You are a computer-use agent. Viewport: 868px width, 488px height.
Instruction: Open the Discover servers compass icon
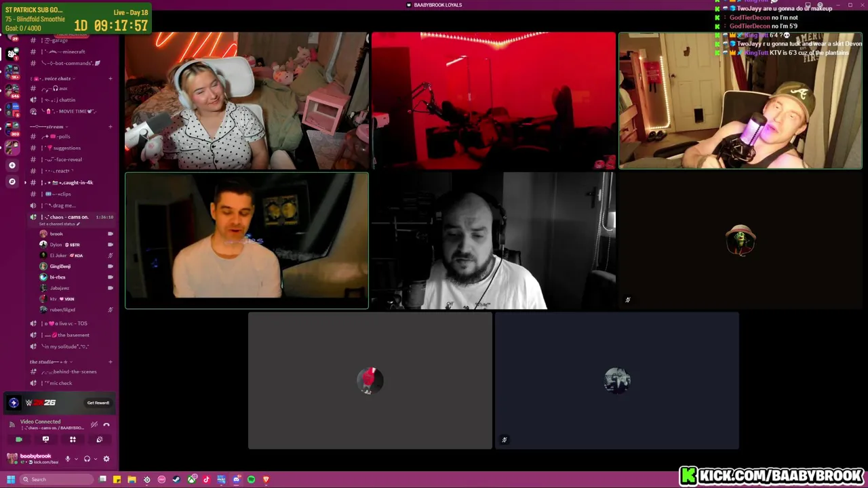click(x=12, y=182)
